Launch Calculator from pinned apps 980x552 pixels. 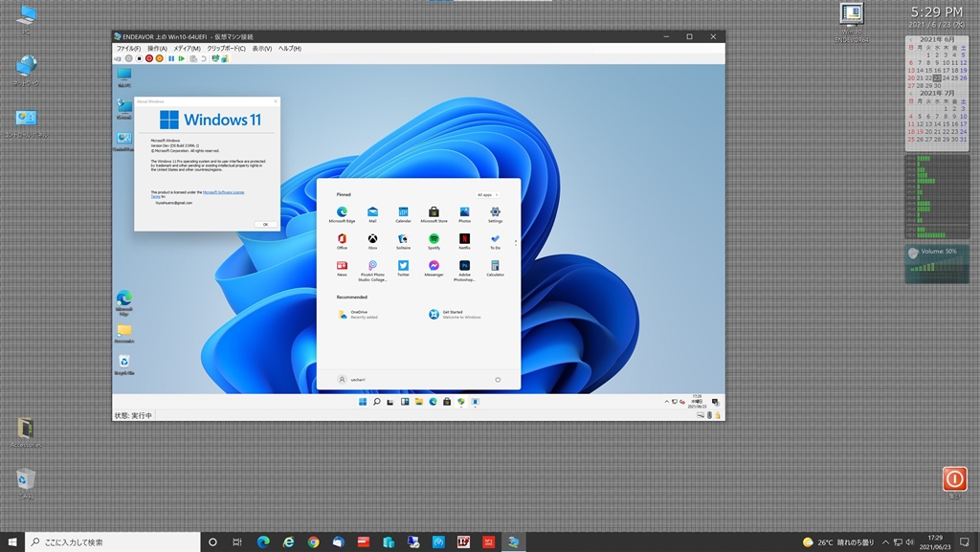pyautogui.click(x=495, y=266)
